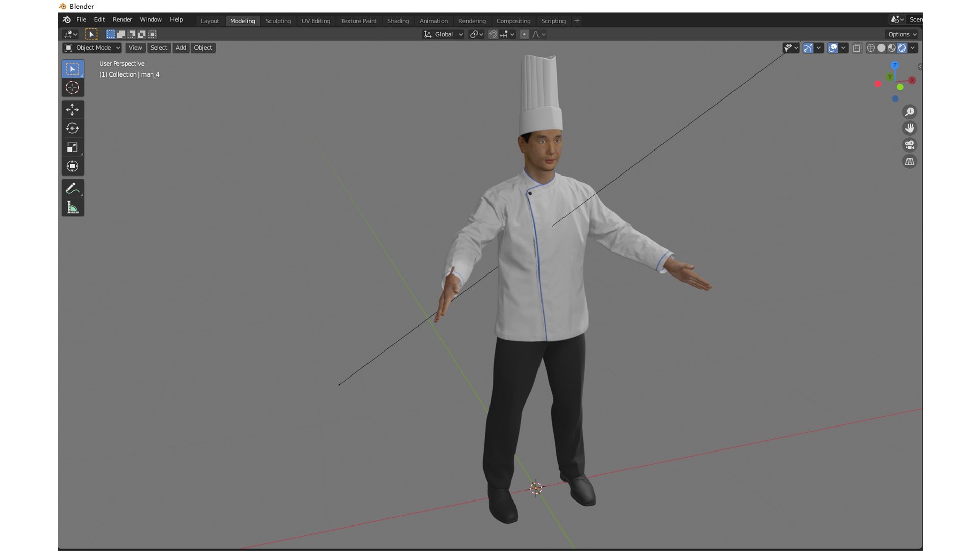The width and height of the screenshot is (980, 551).
Task: Click the pan view hand icon
Action: [910, 128]
